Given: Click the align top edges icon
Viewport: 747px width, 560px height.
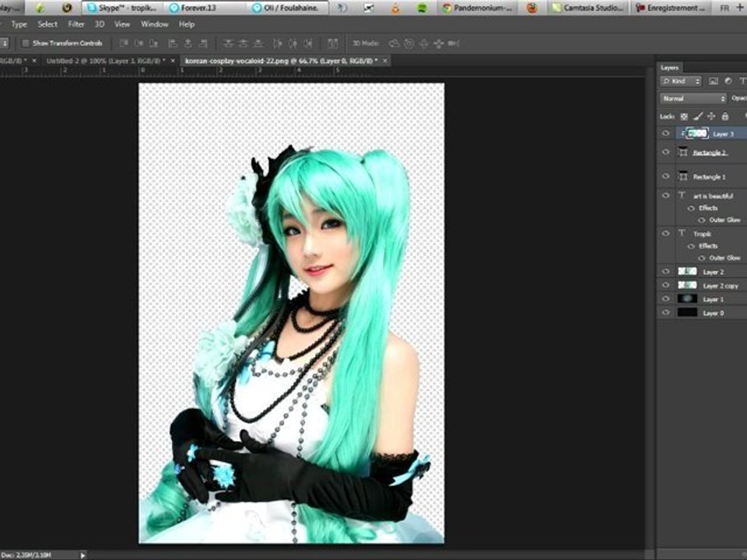Looking at the screenshot, I should (124, 44).
